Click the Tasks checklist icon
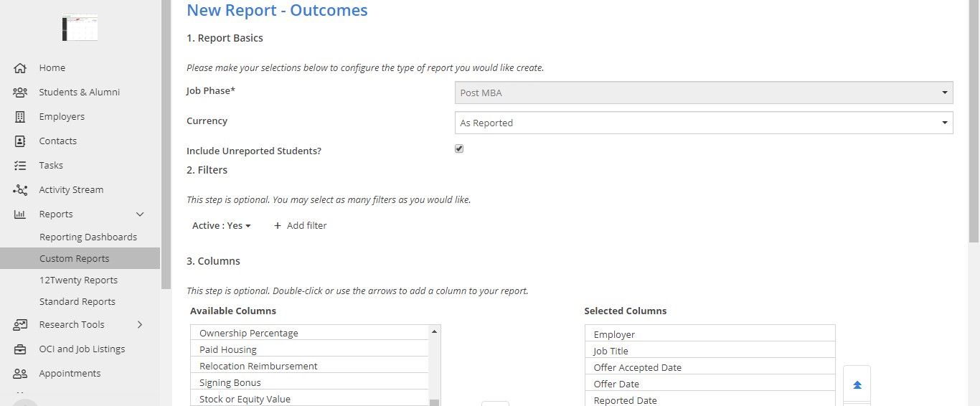The height and width of the screenshot is (406, 980). click(x=20, y=166)
